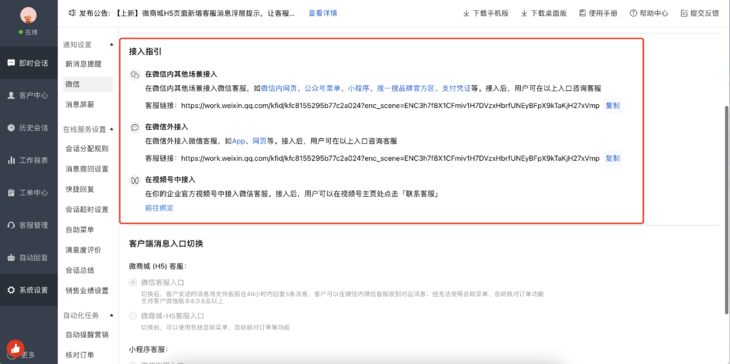Collapse the 在线服务设置 section arrow
The width and height of the screenshot is (730, 364).
111,129
